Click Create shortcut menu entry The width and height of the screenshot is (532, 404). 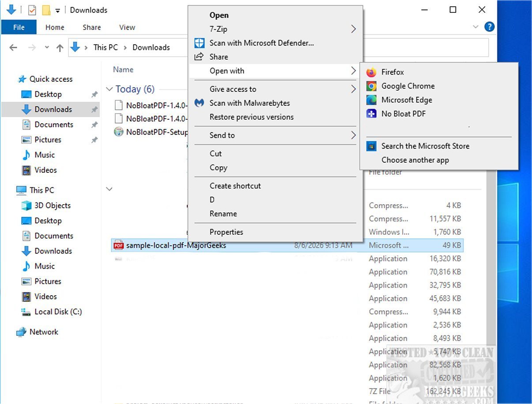[x=235, y=186]
